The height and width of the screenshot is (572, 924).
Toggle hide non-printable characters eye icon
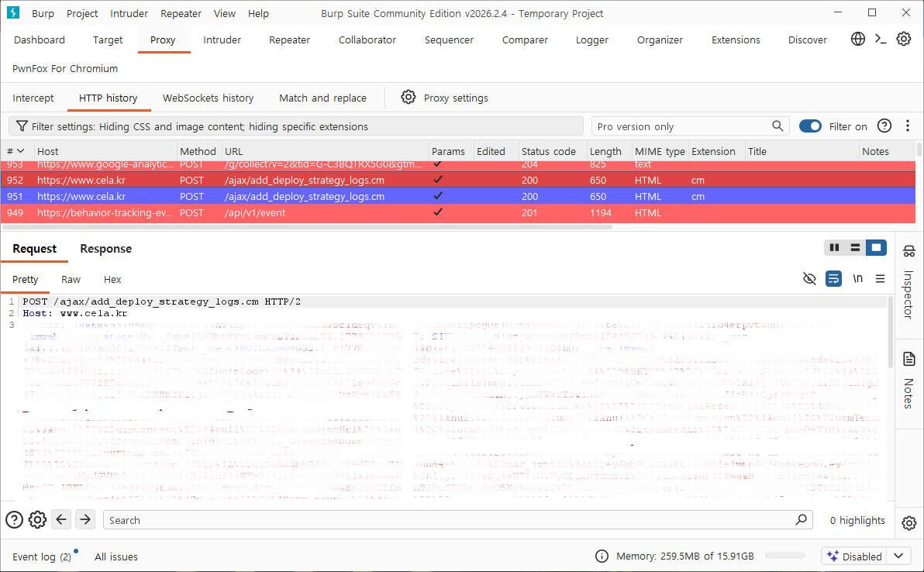810,278
